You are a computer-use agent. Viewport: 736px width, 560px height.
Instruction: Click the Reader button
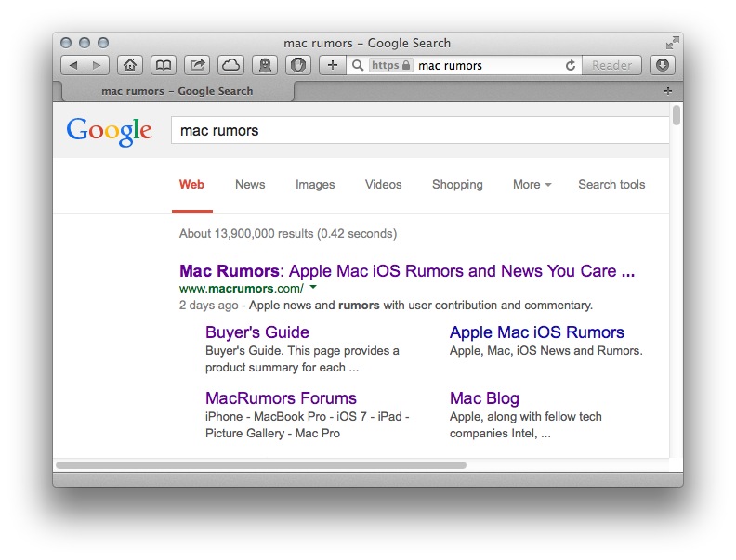611,65
